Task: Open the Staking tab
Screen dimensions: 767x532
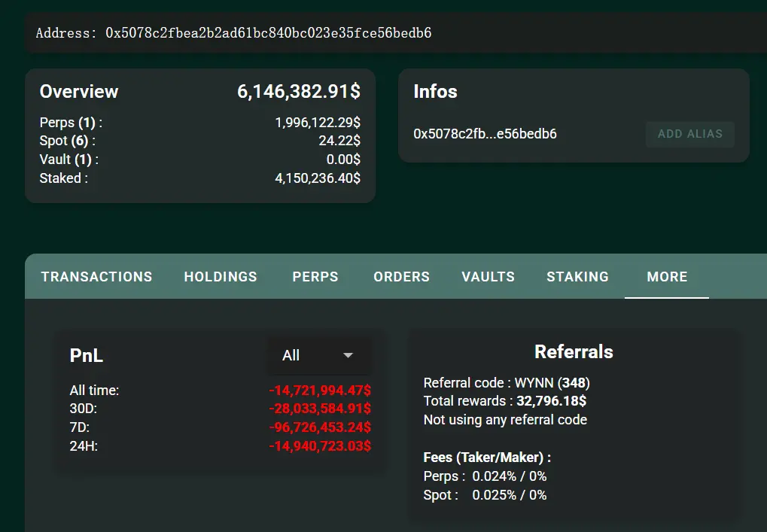Action: 577,277
